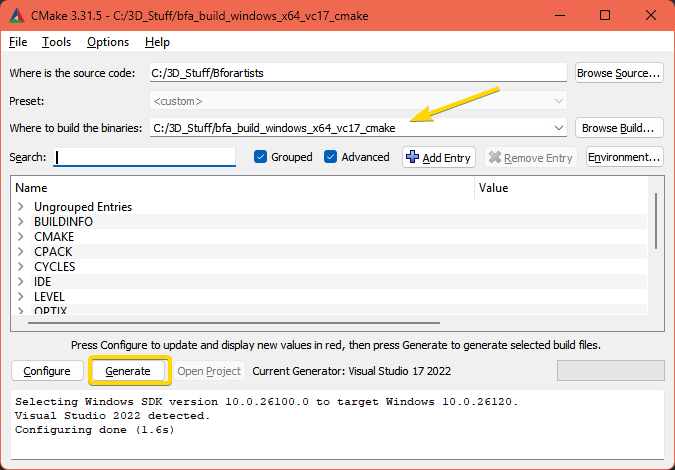This screenshot has height=470, width=675.
Task: Click the Configure button
Action: click(47, 371)
